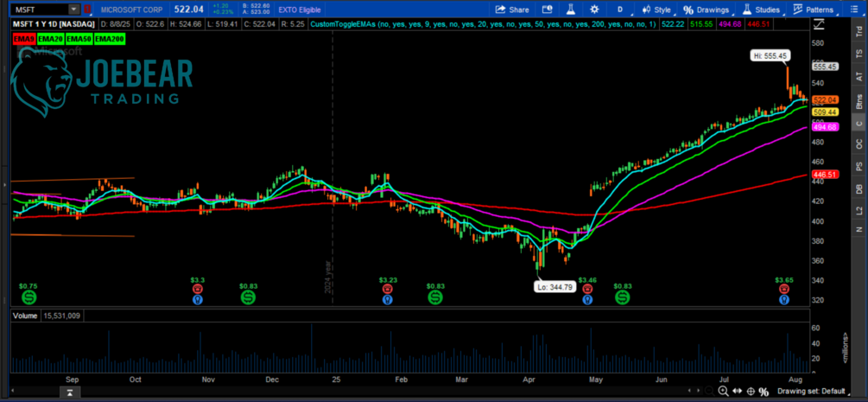Click the MSFT 1 Y 1D [NASDAQ] chart label
This screenshot has height=402, width=868.
[x=52, y=24]
